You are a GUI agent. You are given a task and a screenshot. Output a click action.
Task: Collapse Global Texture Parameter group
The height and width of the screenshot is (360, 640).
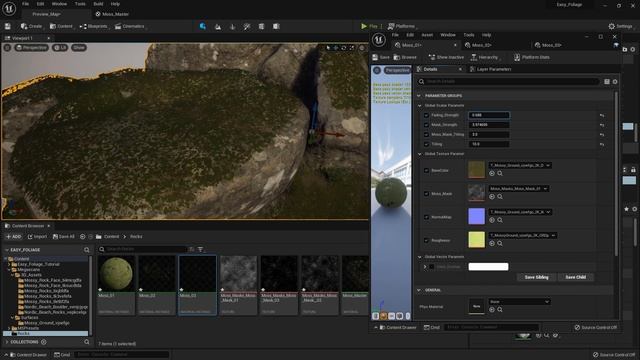pos(420,154)
